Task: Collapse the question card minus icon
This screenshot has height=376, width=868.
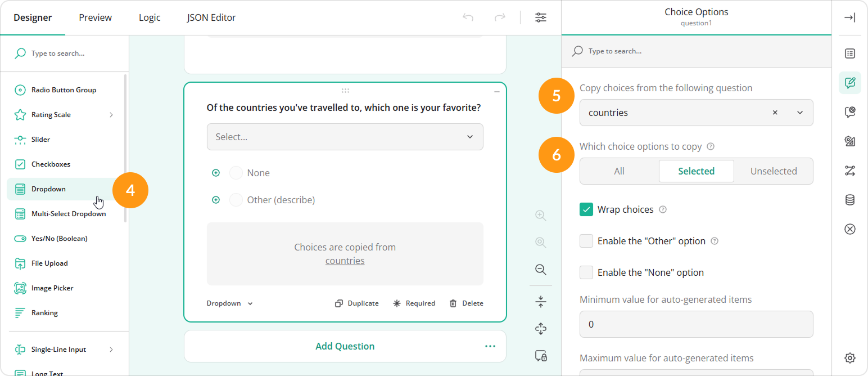Action: click(497, 91)
